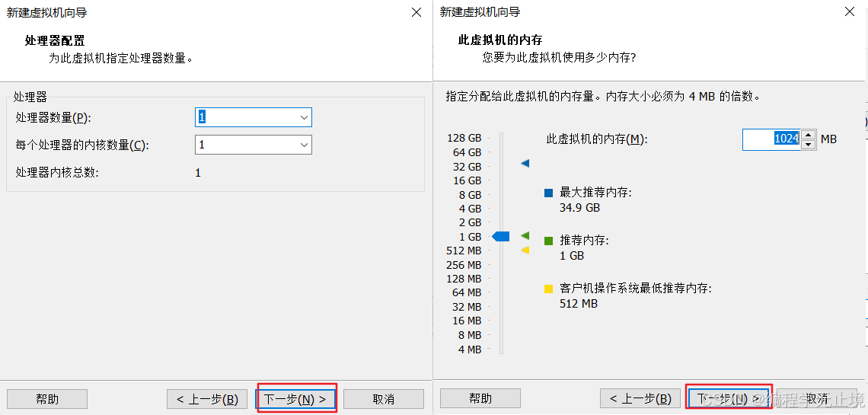
Task: Click 上一步(B) in processor configuration dialog
Action: (x=207, y=399)
